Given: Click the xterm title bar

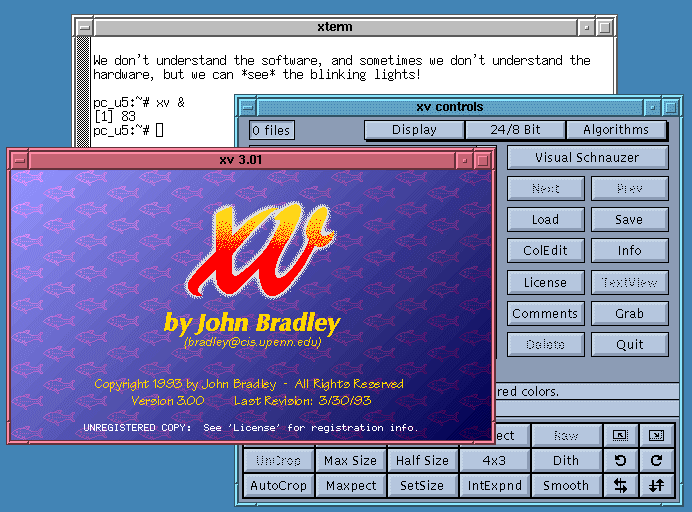Looking at the screenshot, I should [x=335, y=27].
